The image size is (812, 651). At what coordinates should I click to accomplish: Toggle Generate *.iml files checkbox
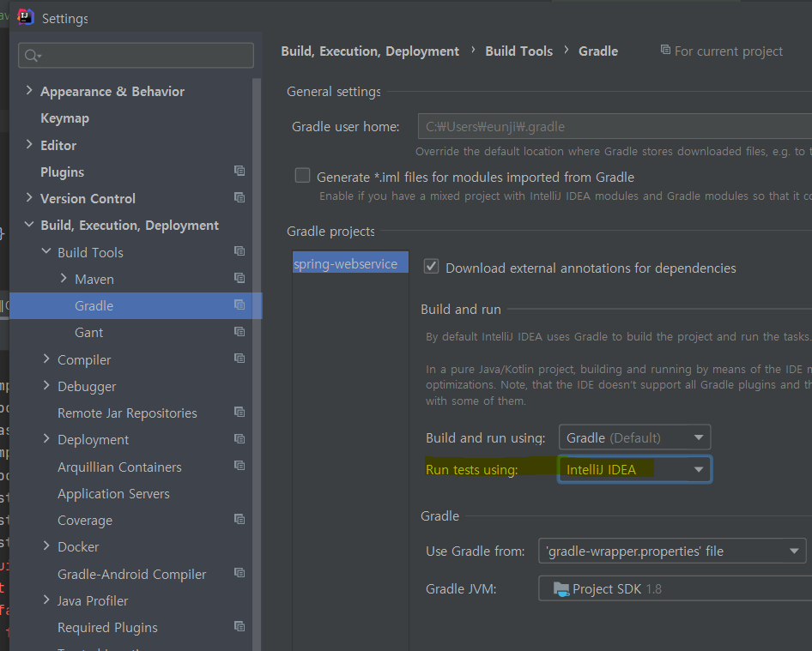pyautogui.click(x=302, y=176)
